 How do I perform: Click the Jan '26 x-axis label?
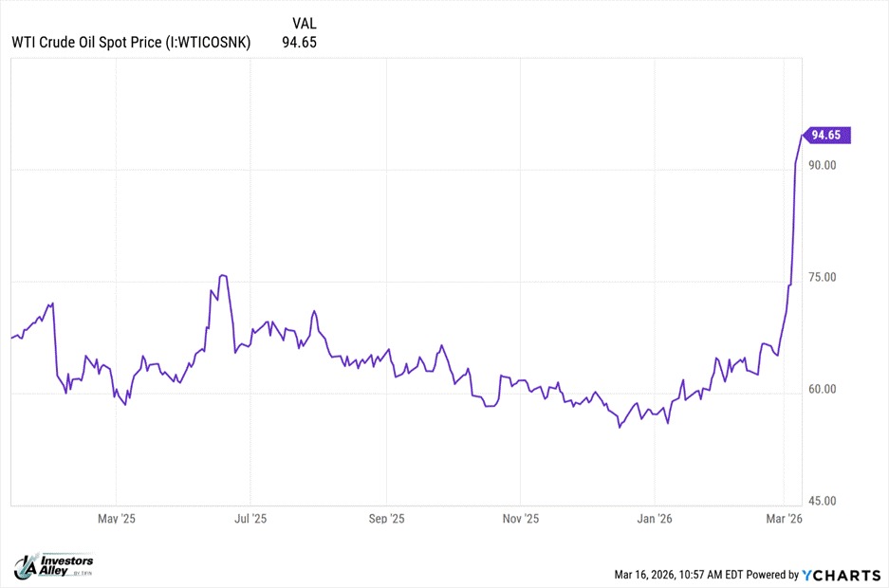655,519
